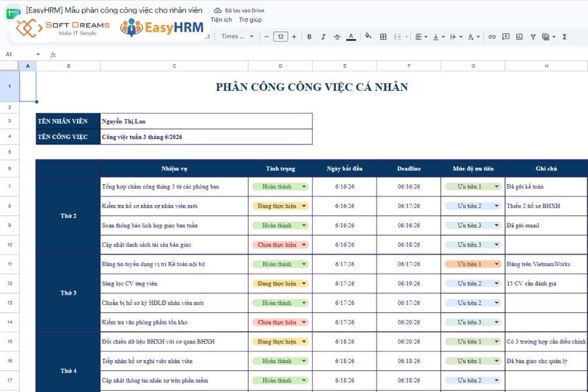Click the fx formula icon
The width and height of the screenshot is (588, 392).
[x=54, y=55]
